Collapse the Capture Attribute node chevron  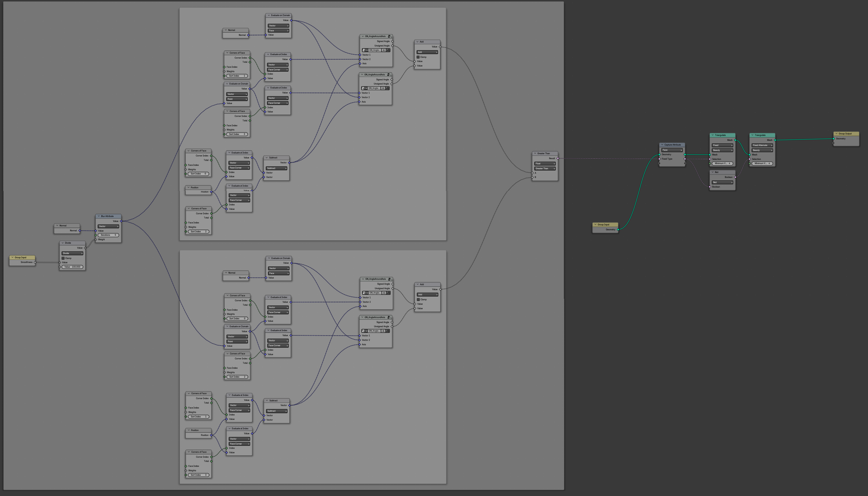[662, 145]
